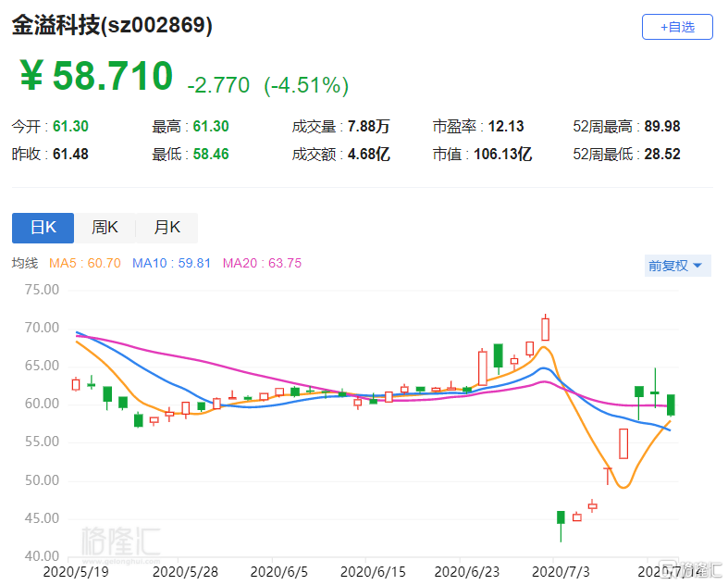
Task: Select 52周最高 value 89.98
Action: (x=662, y=127)
